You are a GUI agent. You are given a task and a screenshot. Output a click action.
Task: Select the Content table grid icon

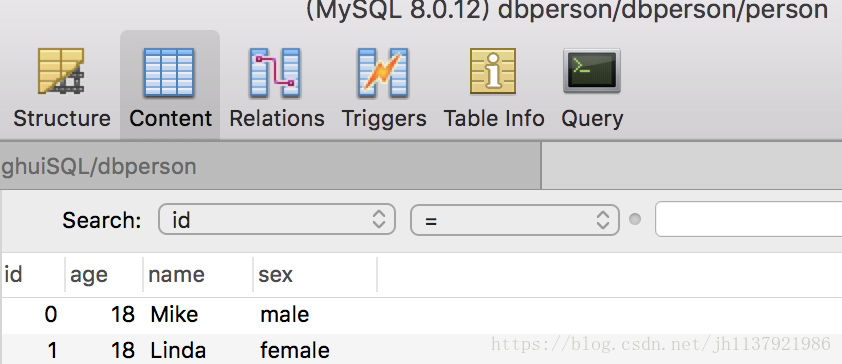tap(169, 72)
